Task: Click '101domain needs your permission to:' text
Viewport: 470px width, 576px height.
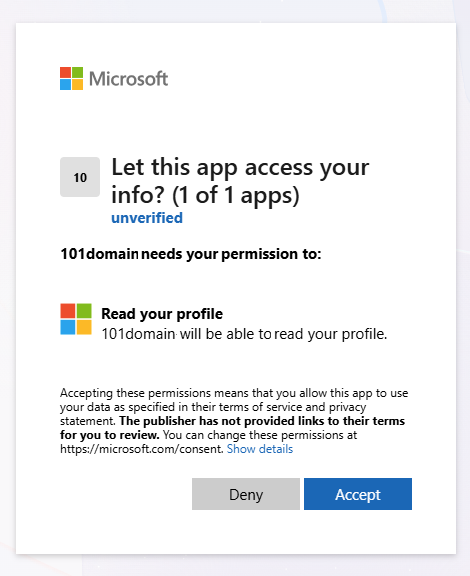Action: click(191, 254)
